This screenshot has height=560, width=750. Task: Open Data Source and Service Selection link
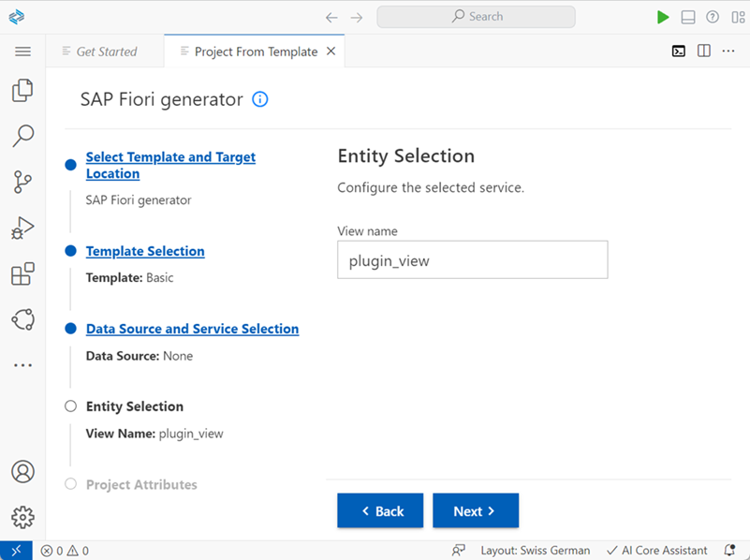tap(192, 329)
